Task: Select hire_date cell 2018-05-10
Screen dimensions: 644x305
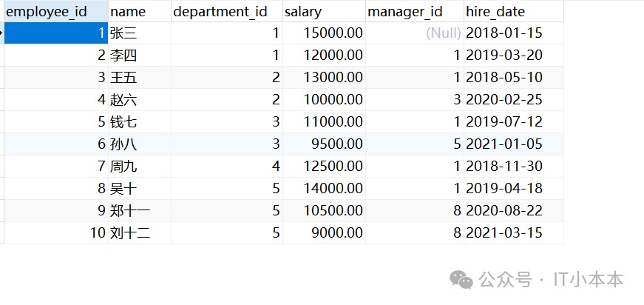Action: point(514,78)
